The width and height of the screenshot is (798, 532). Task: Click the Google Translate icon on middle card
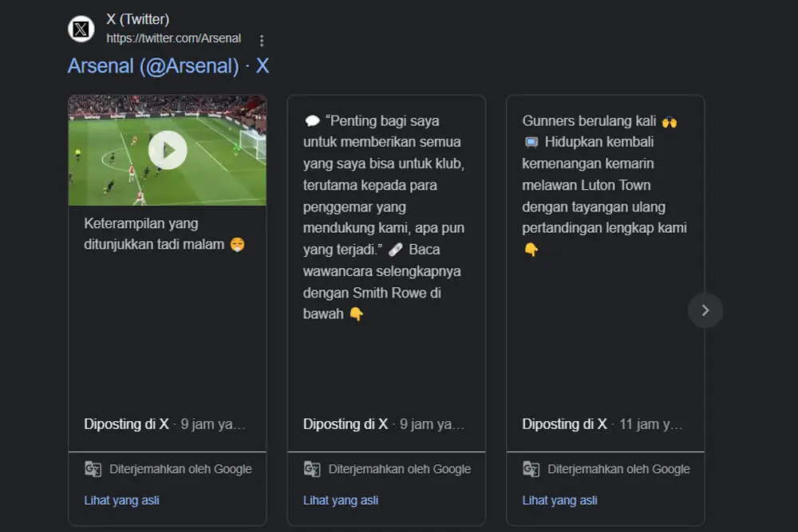pos(312,469)
